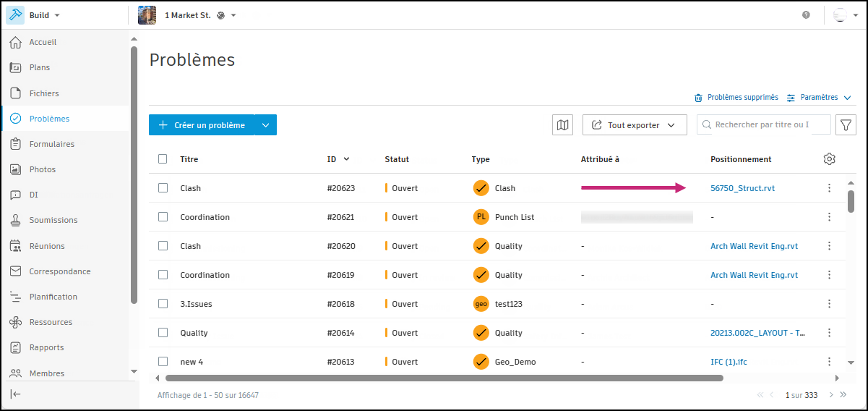Select all issues with header checkbox
868x411 pixels.
163,159
